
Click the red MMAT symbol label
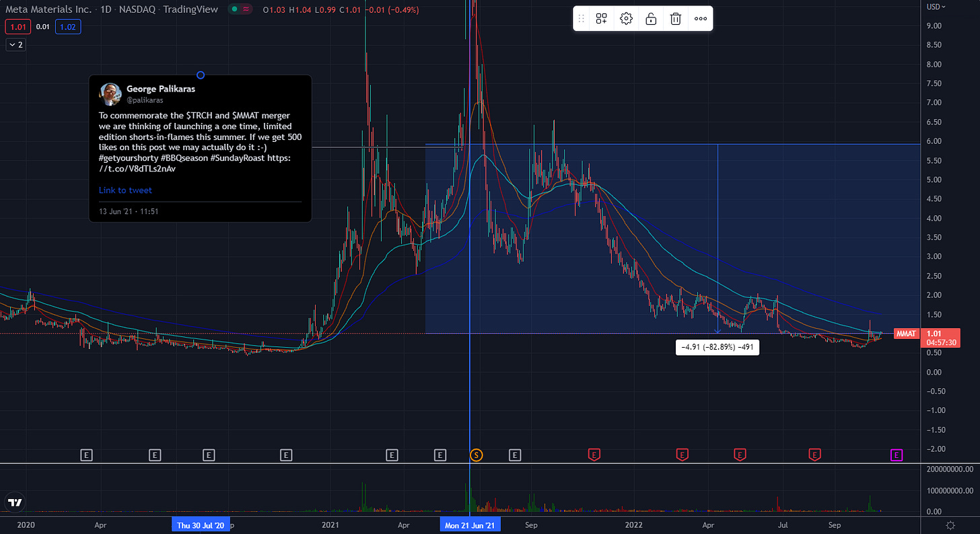pos(905,334)
